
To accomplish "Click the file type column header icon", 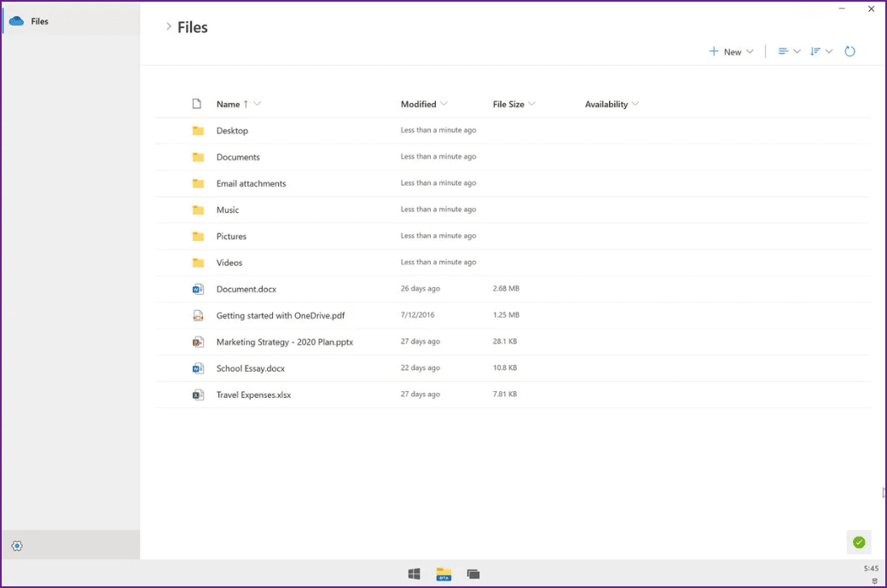I will coord(197,103).
